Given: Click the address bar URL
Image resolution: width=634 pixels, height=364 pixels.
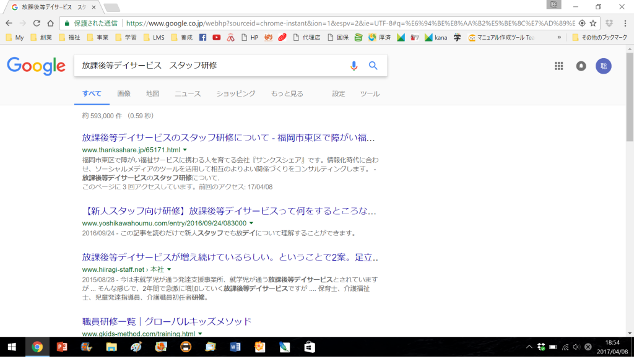Looking at the screenshot, I should (x=350, y=24).
